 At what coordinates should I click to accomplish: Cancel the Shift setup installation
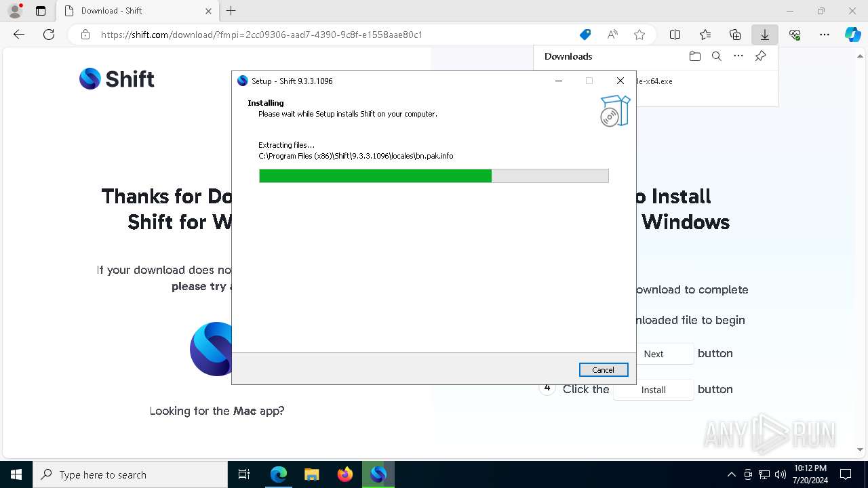(604, 370)
